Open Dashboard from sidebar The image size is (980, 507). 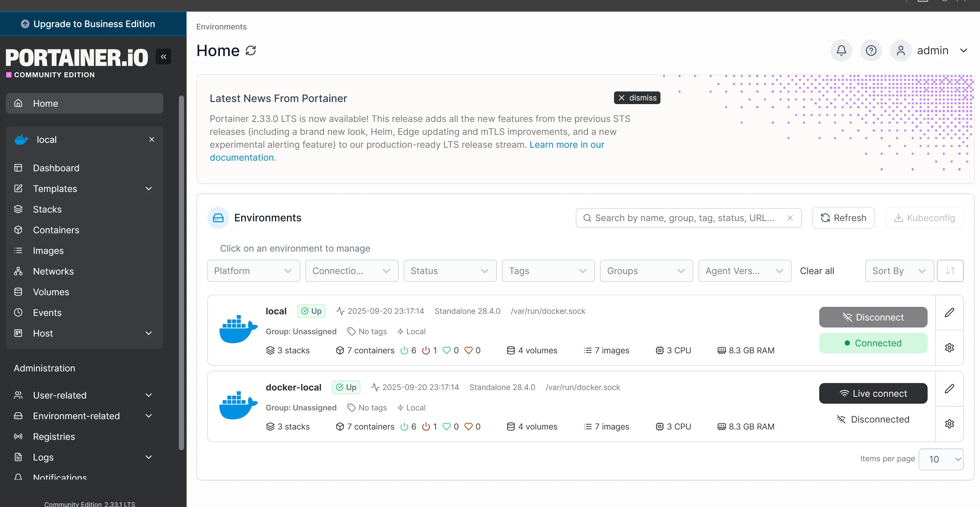(84, 168)
